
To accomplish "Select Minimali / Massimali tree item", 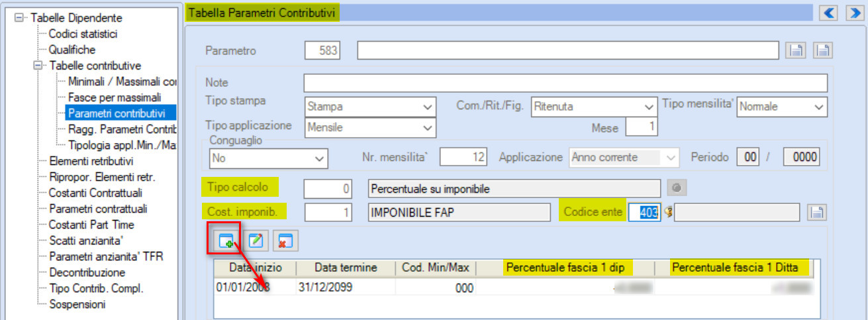I will pos(122,81).
